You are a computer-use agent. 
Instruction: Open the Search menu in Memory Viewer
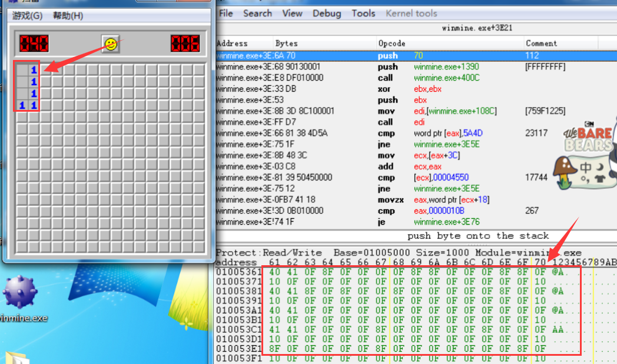pos(257,14)
